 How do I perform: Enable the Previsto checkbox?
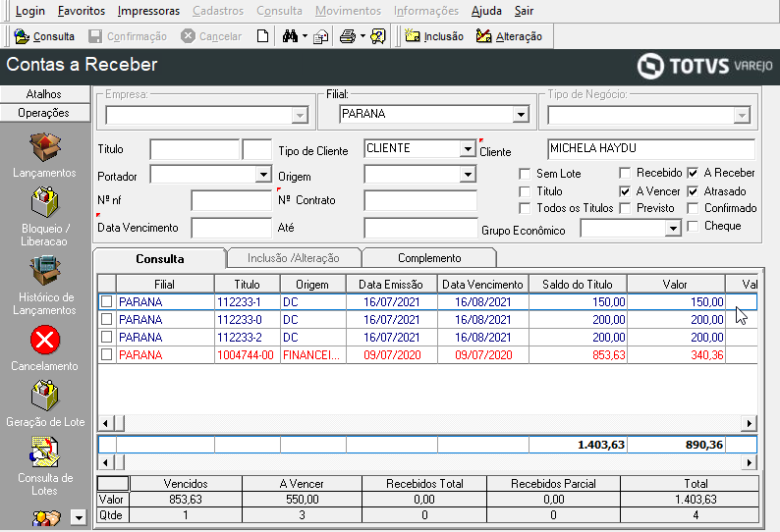tap(625, 208)
